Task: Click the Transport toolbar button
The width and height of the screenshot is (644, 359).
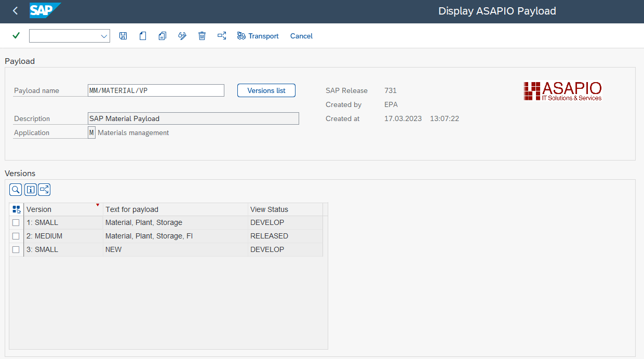Action: 258,36
